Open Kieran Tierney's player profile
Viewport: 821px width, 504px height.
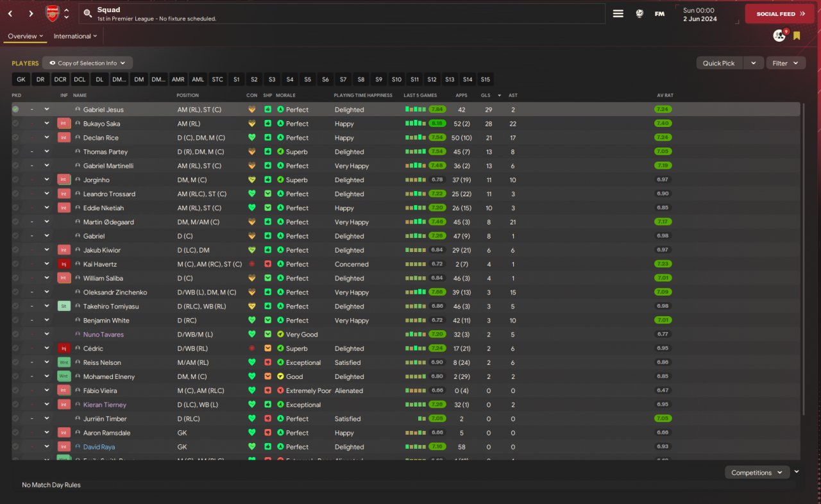pyautogui.click(x=105, y=405)
